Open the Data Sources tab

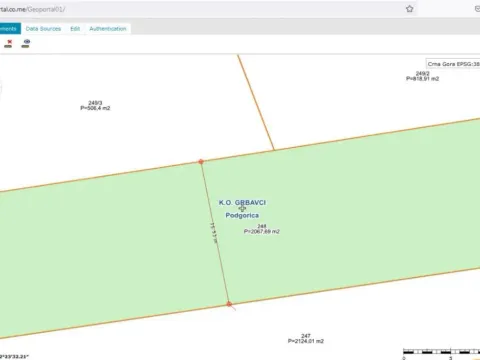43,29
